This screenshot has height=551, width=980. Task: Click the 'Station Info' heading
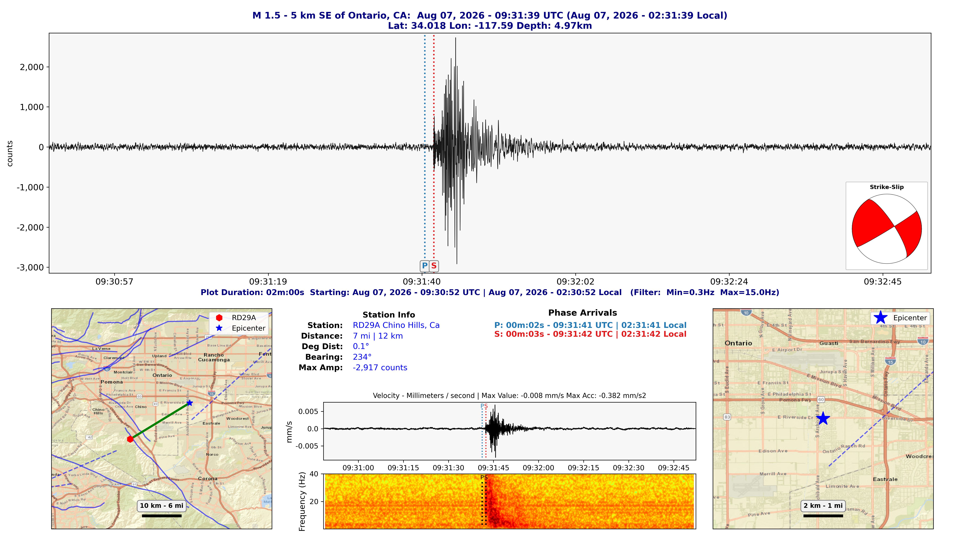point(389,315)
